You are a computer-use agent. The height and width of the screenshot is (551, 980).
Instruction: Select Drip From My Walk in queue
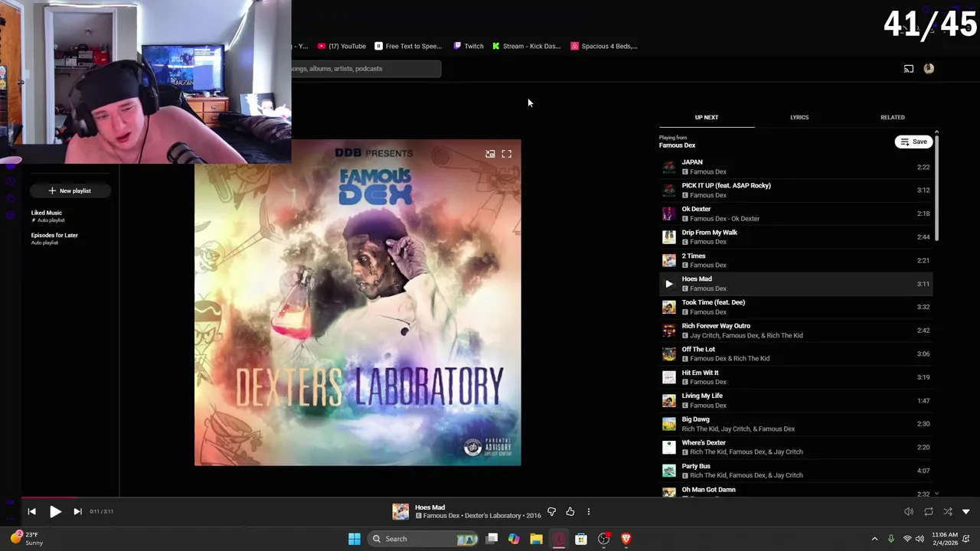[796, 236]
